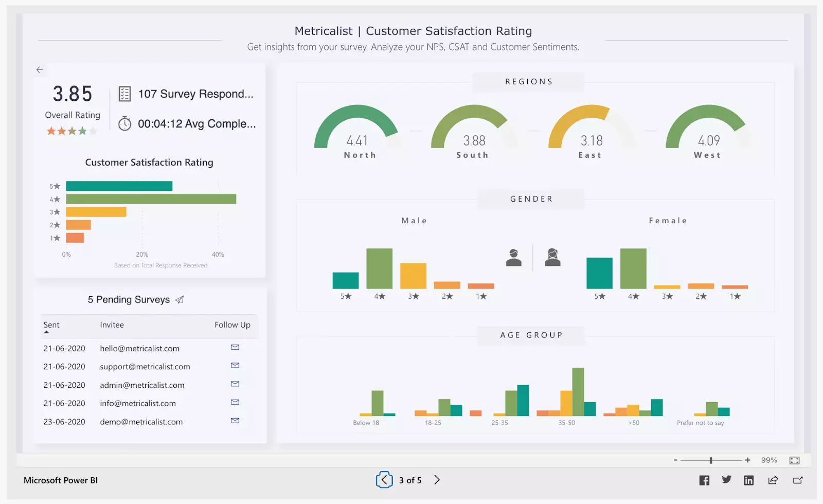Click the paper plane icon beside 5 Pending Surveys
The image size is (823, 504).
coord(179,299)
